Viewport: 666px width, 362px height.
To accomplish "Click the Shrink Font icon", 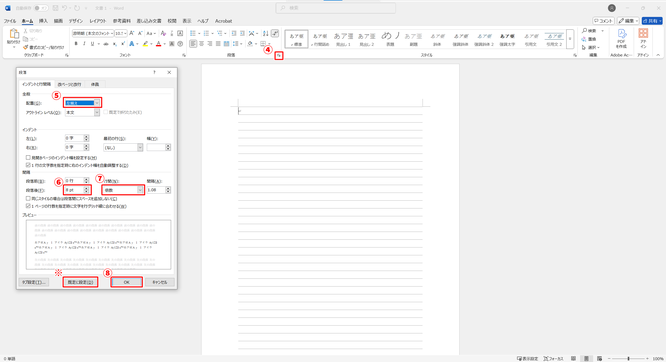I will [140, 33].
